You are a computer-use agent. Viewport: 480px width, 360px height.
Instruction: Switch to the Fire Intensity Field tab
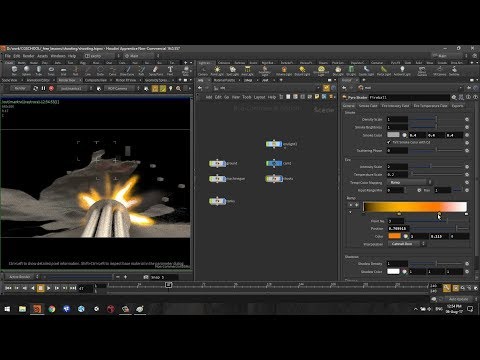(x=395, y=106)
